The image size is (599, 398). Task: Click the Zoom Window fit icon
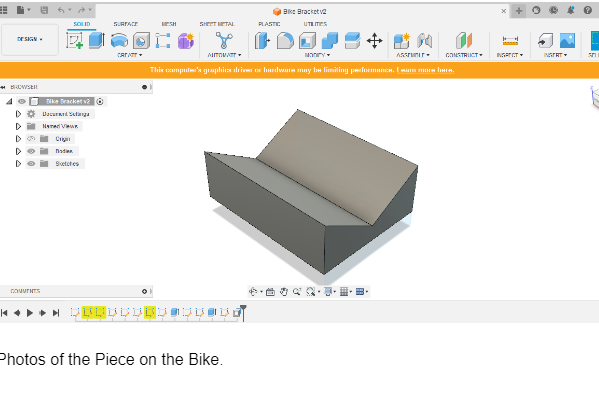(311, 292)
